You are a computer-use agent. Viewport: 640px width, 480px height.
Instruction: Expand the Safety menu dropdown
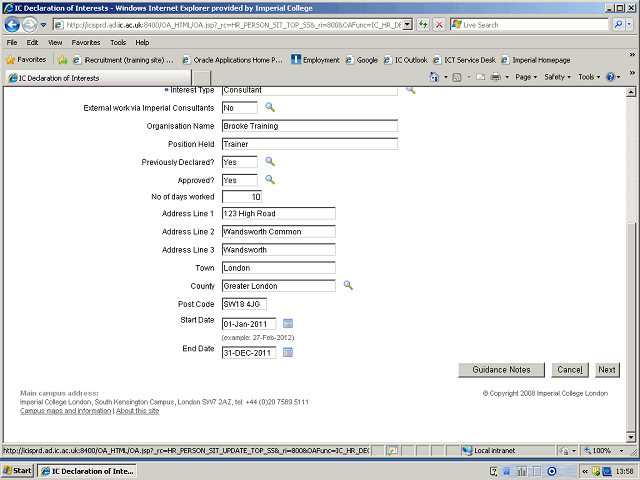557,77
